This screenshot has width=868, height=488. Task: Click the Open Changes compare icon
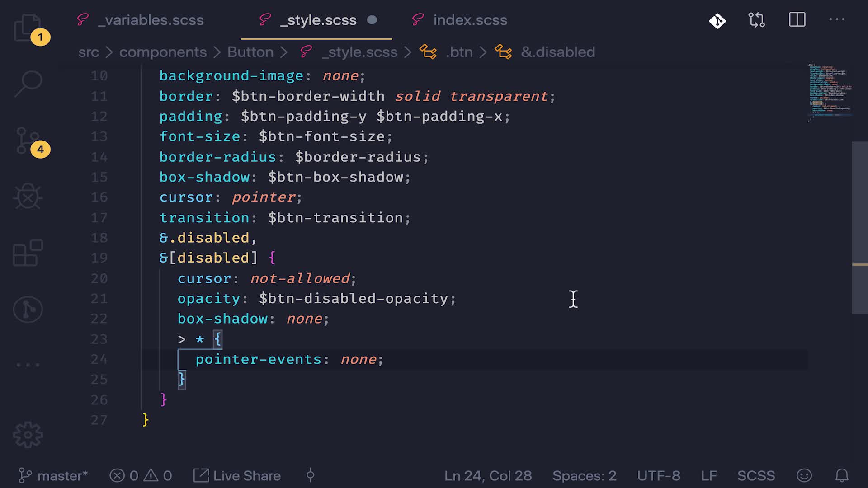coord(756,20)
